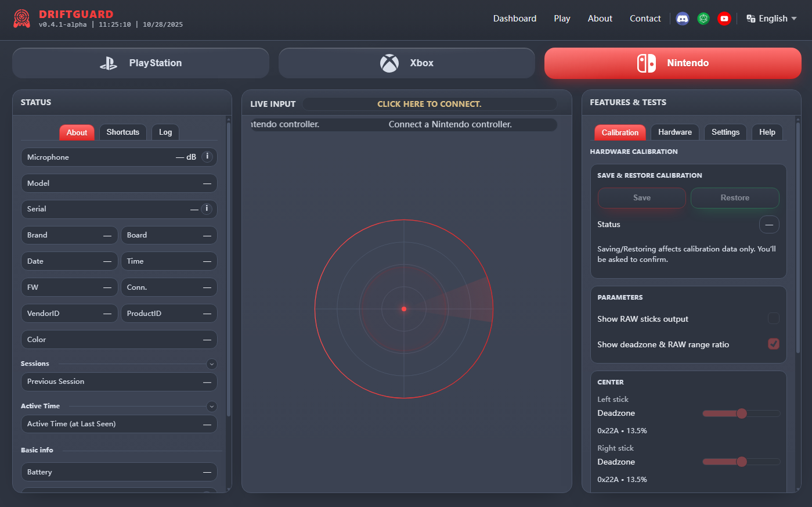The image size is (812, 507).
Task: Open the YouTube channel icon
Action: point(724,19)
